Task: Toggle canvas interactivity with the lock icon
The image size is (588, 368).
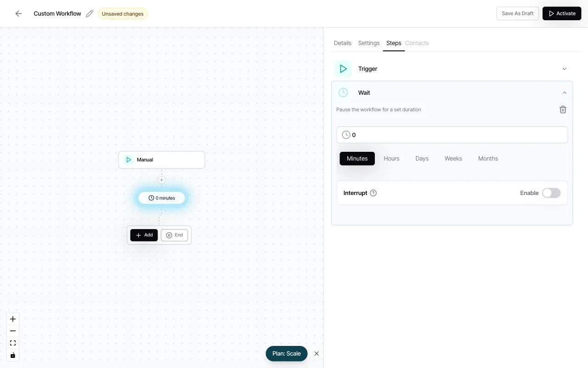Action: click(x=13, y=355)
